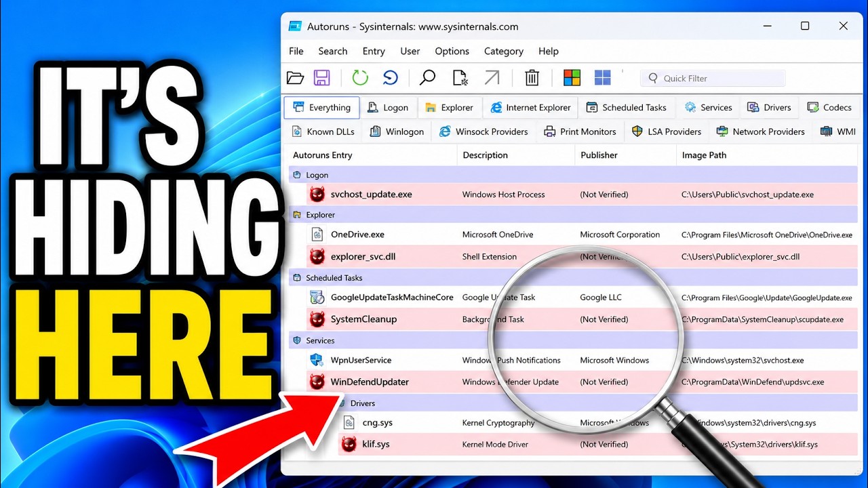Screen dimensions: 868x488
Task: Open the User menu
Action: 410,51
